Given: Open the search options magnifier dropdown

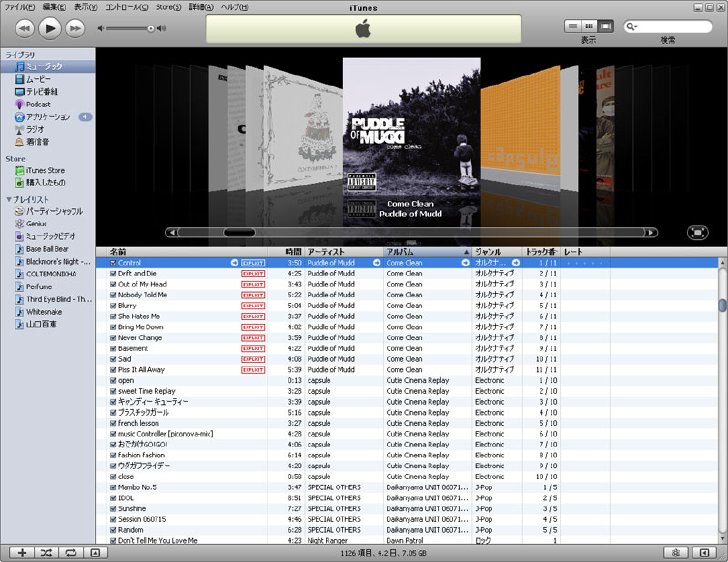Looking at the screenshot, I should click(632, 26).
